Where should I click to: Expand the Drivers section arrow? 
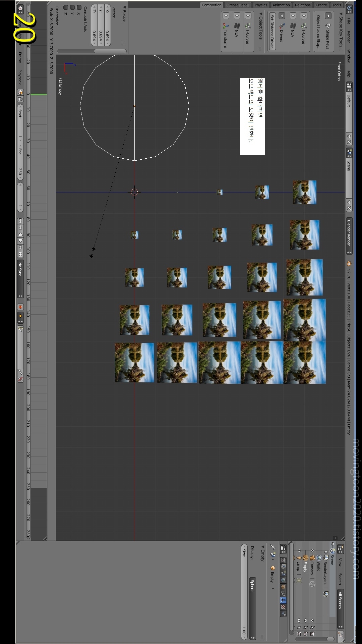282,15
